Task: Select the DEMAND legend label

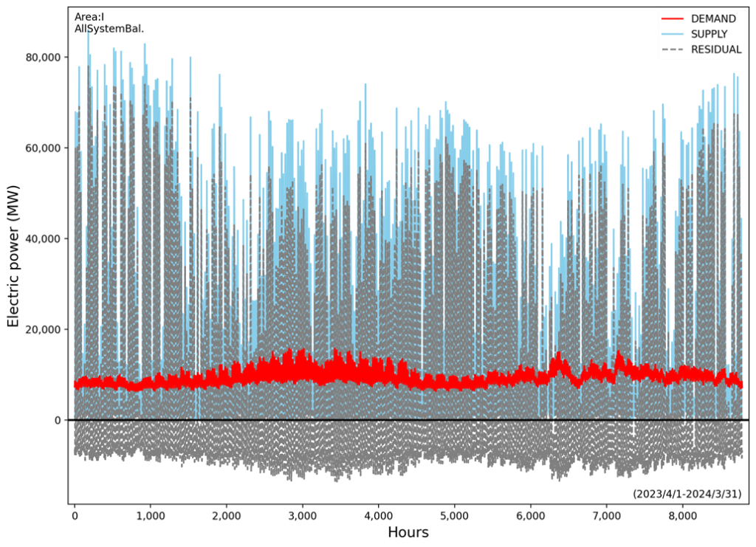Action: point(713,18)
